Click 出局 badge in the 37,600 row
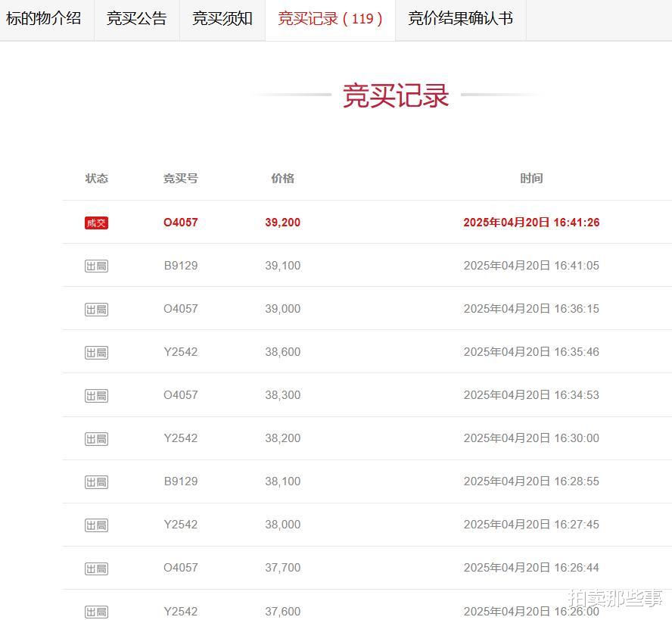The height and width of the screenshot is (620, 672). click(96, 612)
